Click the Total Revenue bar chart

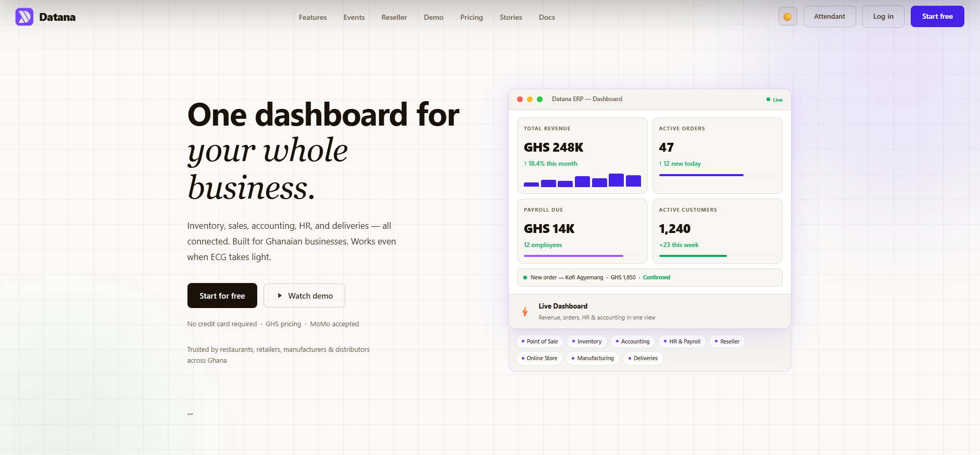[x=582, y=180]
